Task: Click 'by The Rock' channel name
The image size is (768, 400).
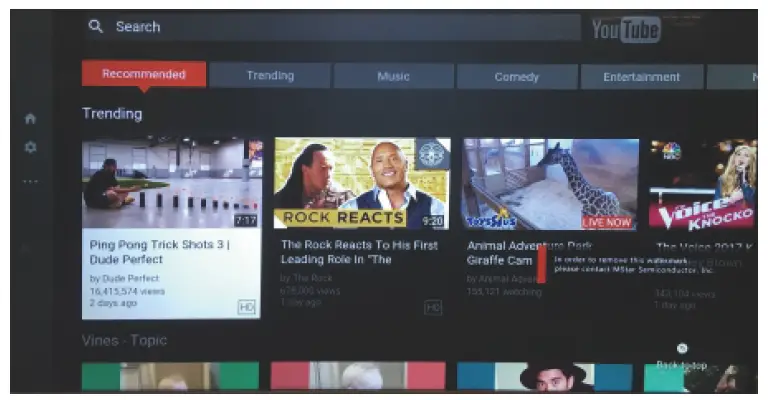Action: coord(307,278)
